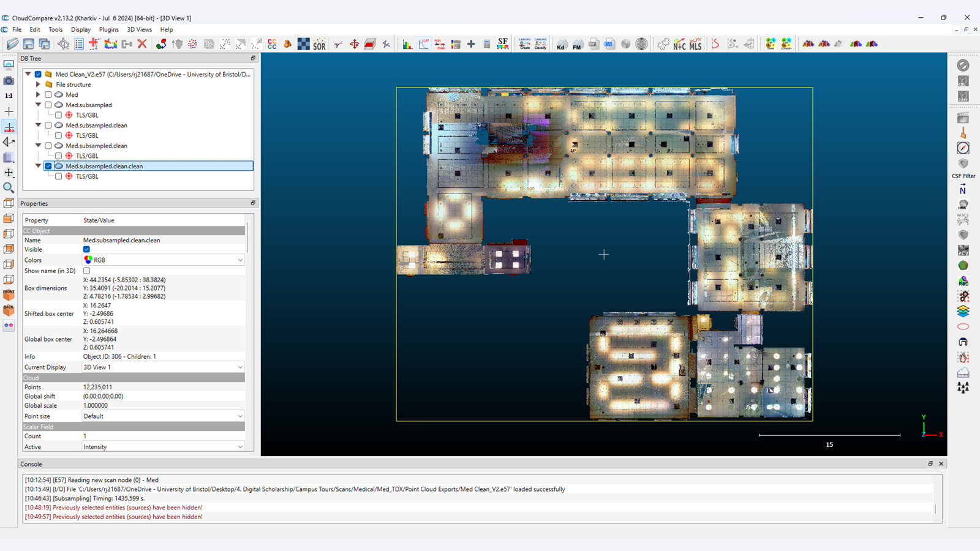Enable Show name (in 3D) checkbox

pos(86,271)
